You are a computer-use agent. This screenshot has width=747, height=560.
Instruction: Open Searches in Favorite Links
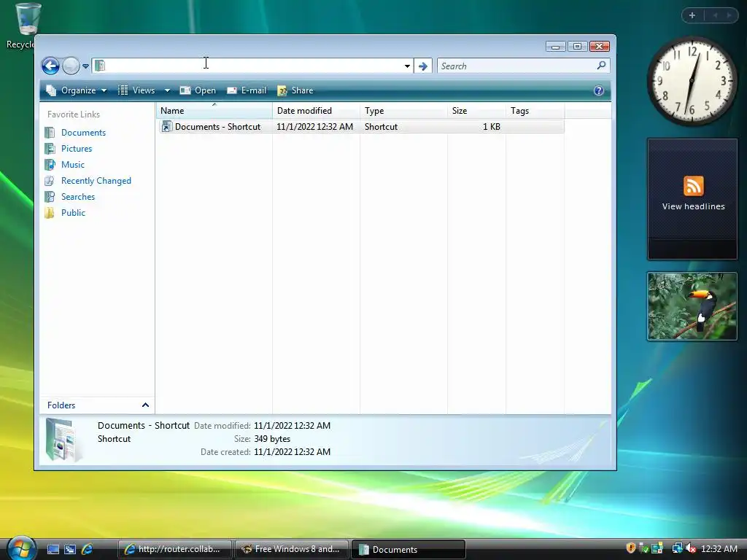point(77,197)
